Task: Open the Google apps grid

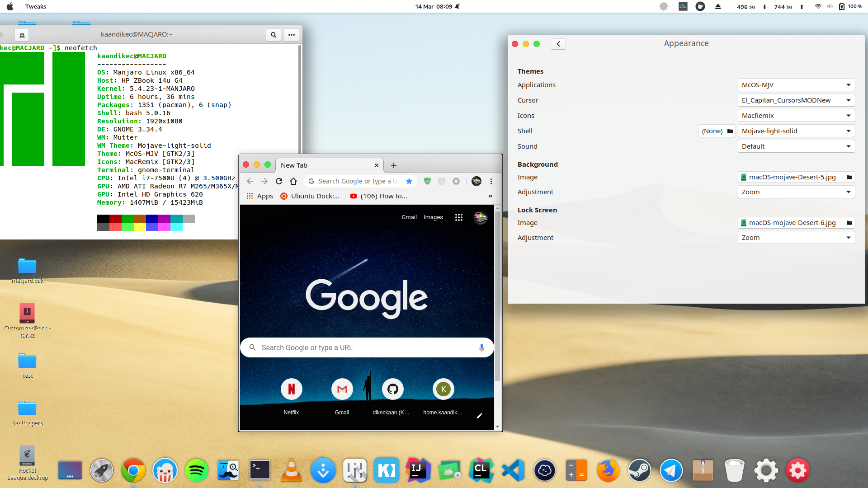Action: click(458, 217)
